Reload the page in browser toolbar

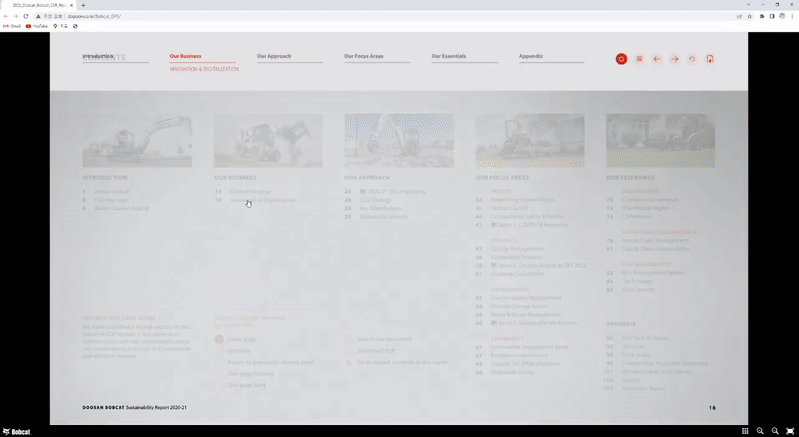coord(26,16)
